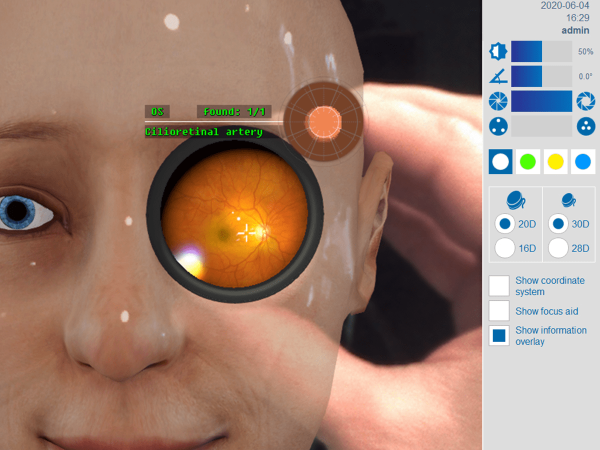The image size is (600, 450).
Task: Click the angle icon beside 0.0° slider
Action: click(498, 76)
